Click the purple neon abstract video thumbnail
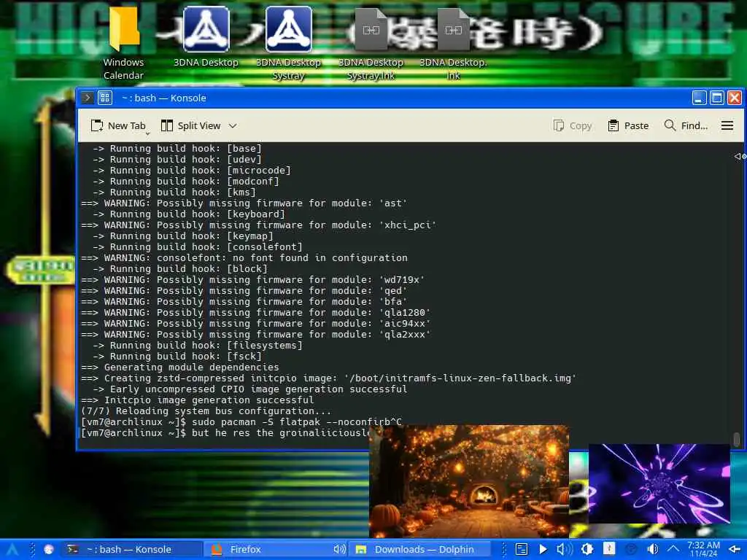Screen dimensions: 747x560 tap(659, 483)
